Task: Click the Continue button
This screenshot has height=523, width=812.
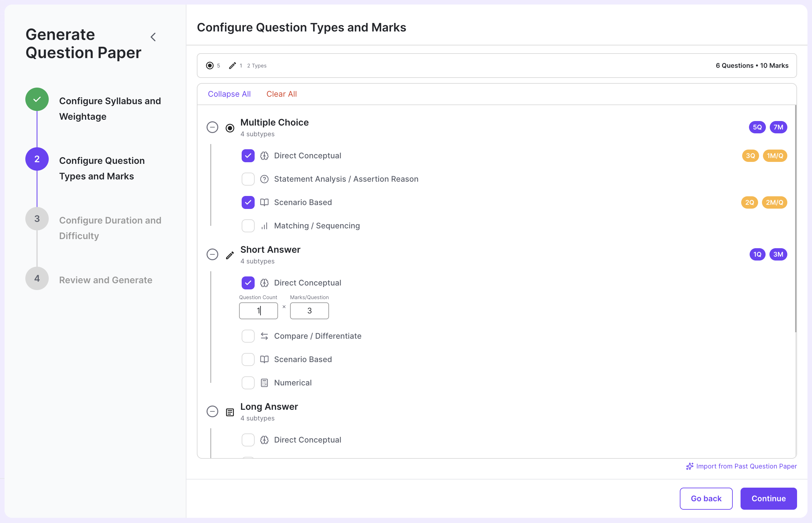Action: coord(768,498)
